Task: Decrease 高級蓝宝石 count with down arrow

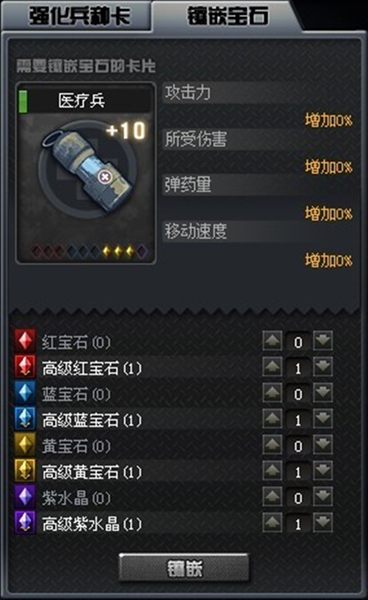Action: pyautogui.click(x=323, y=419)
